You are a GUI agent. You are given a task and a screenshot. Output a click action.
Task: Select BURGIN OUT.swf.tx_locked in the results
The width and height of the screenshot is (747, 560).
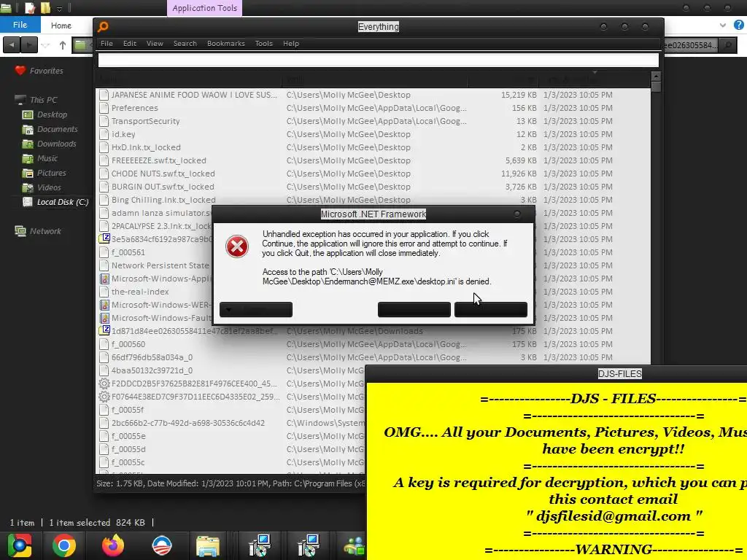(x=373, y=187)
